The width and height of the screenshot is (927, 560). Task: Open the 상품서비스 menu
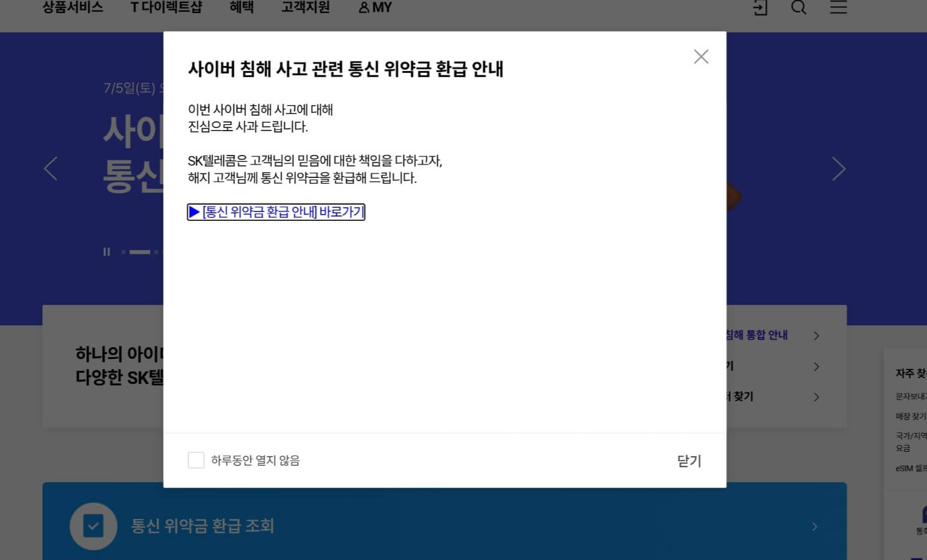pos(72,7)
